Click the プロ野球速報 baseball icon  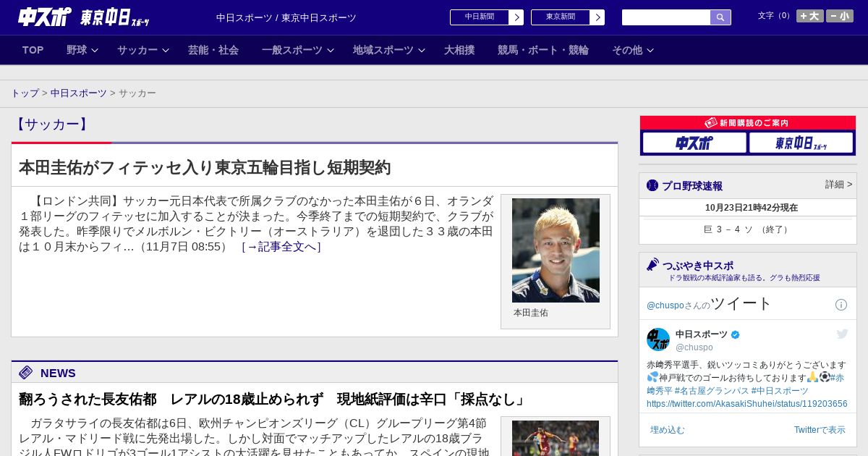pyautogui.click(x=652, y=186)
